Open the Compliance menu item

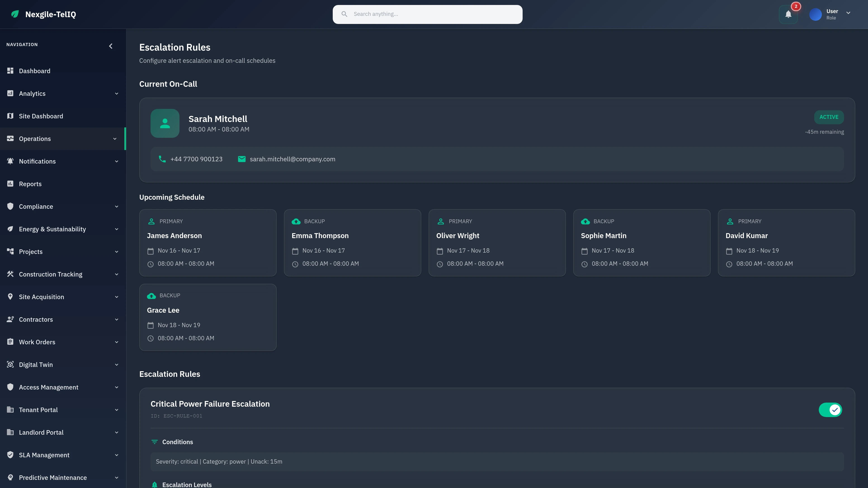(x=36, y=206)
